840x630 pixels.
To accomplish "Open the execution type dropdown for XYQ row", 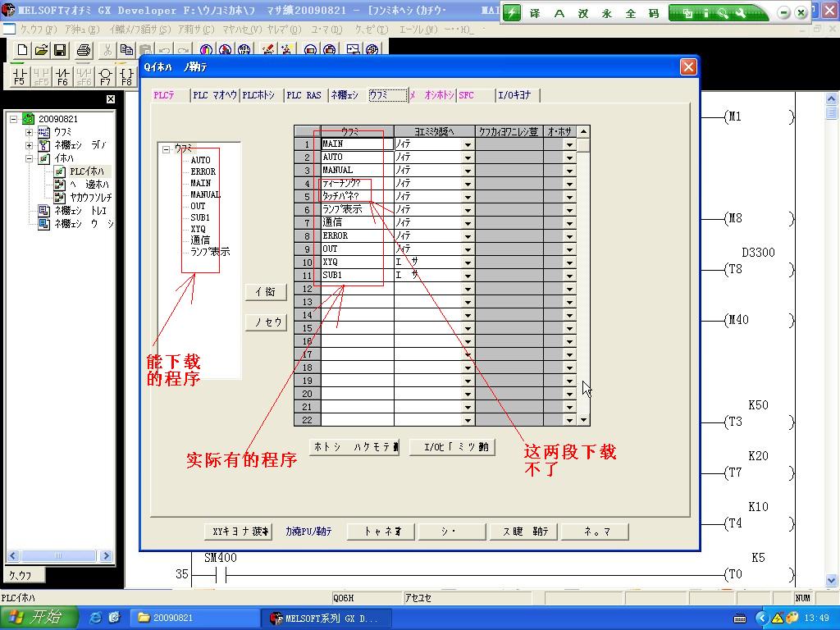I will [468, 262].
